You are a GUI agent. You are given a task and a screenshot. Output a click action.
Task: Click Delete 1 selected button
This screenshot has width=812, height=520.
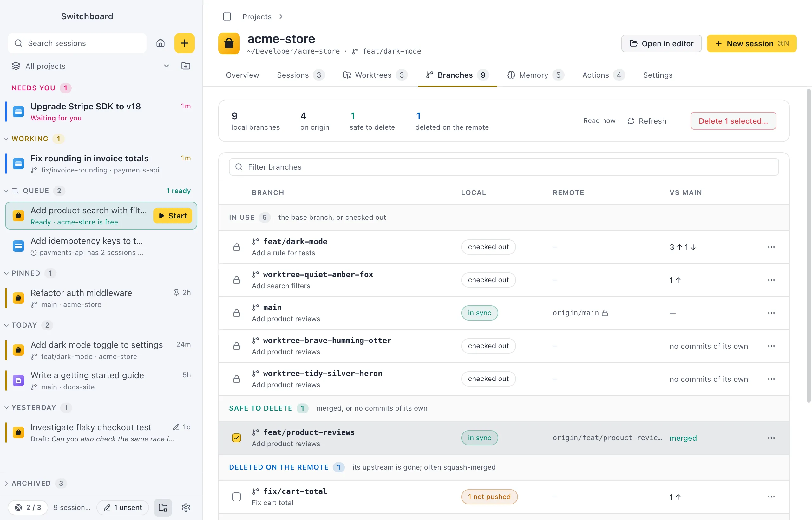[733, 121]
